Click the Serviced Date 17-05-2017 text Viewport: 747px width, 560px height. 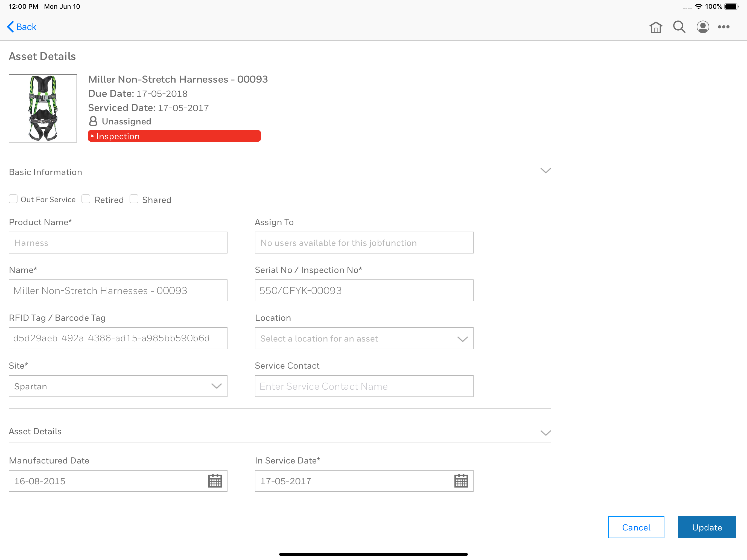[x=148, y=108]
